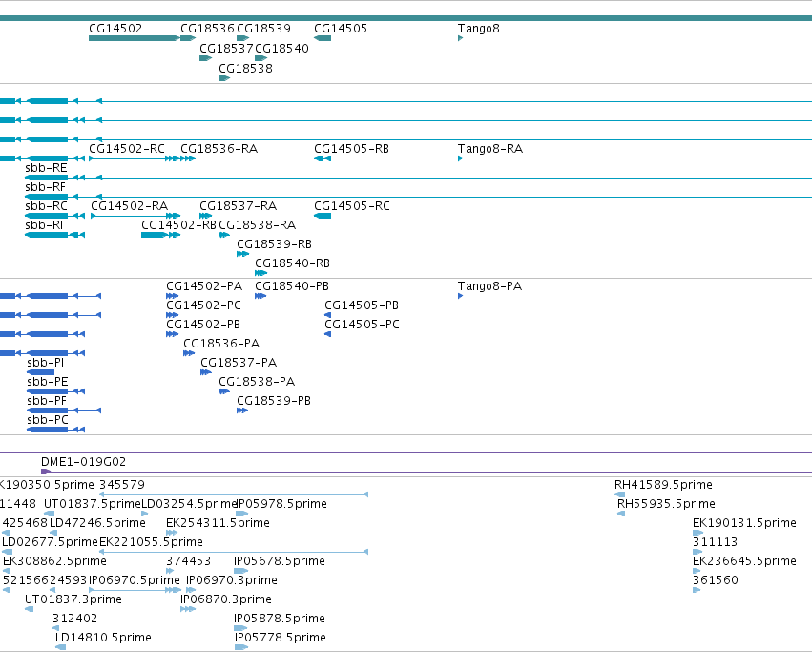The height and width of the screenshot is (652, 812).
Task: Select transcript CG14502-RC
Action: [135, 158]
